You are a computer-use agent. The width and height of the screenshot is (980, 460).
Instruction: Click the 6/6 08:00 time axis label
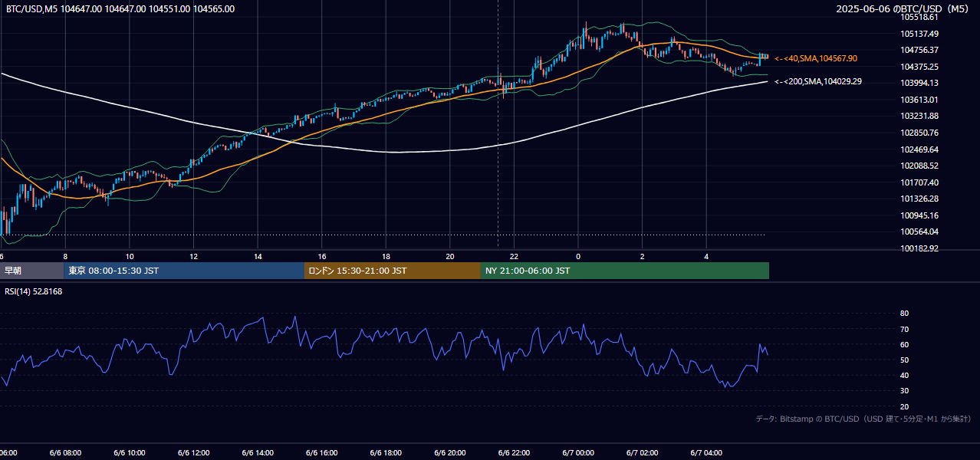[65, 453]
